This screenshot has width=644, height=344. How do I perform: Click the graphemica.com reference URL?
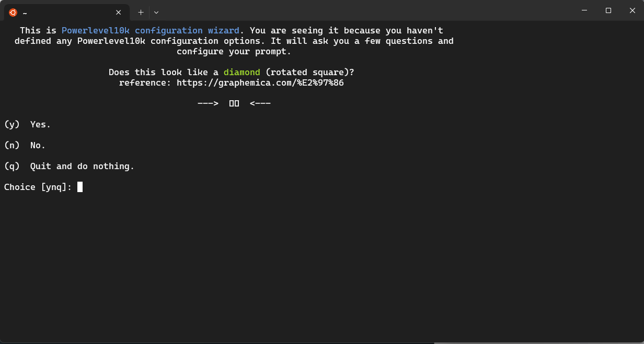260,82
